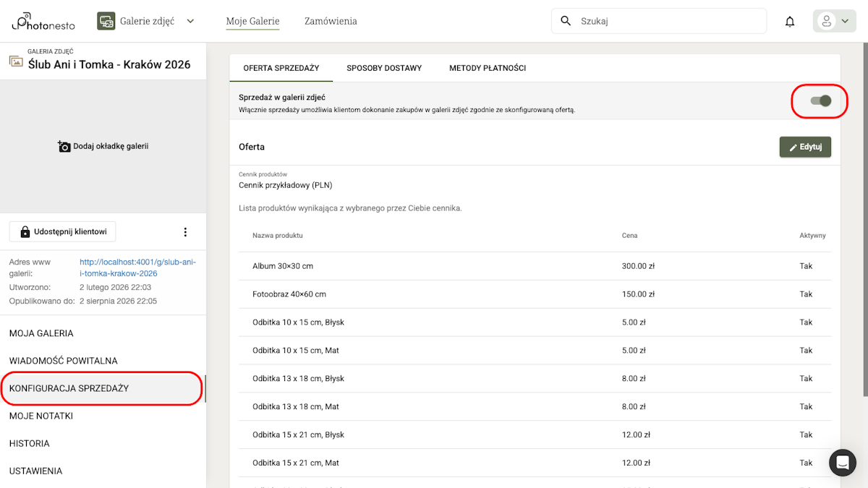Disable the Sprzedaż w galerii zdjęć switch

pos(820,100)
